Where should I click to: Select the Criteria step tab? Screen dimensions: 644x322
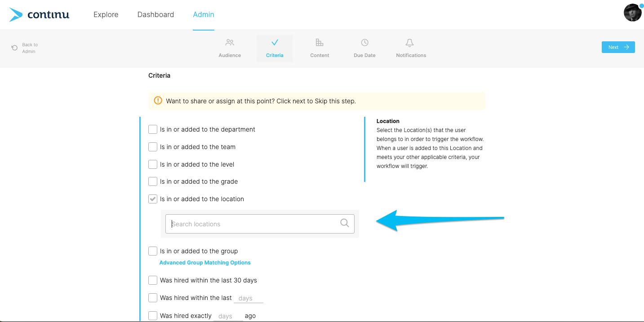(x=275, y=49)
